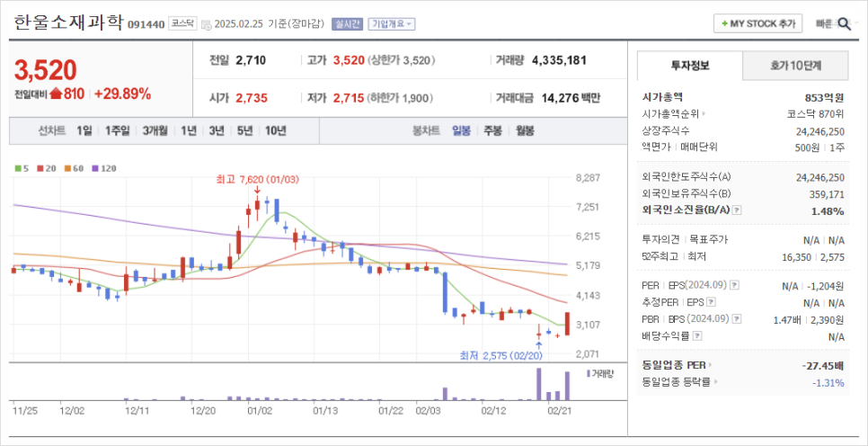Click help icon next to 배당수익률
Image resolution: width=868 pixels, height=446 pixels.
click(x=697, y=335)
